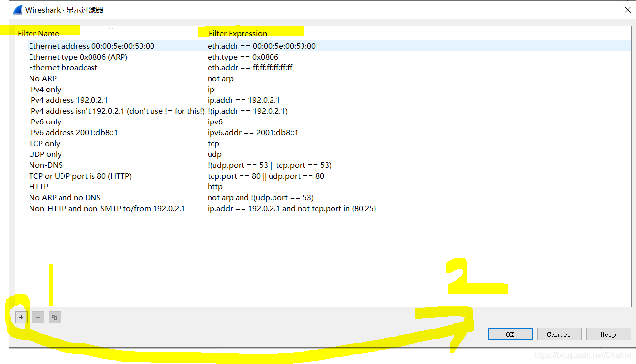Select 'IPv4 address 192.0.2.1' filter name
The image size is (636, 364).
click(x=68, y=100)
